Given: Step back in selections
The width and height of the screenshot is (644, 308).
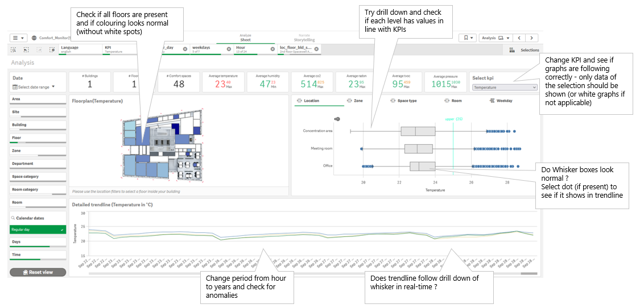Looking at the screenshot, I should (x=26, y=49).
